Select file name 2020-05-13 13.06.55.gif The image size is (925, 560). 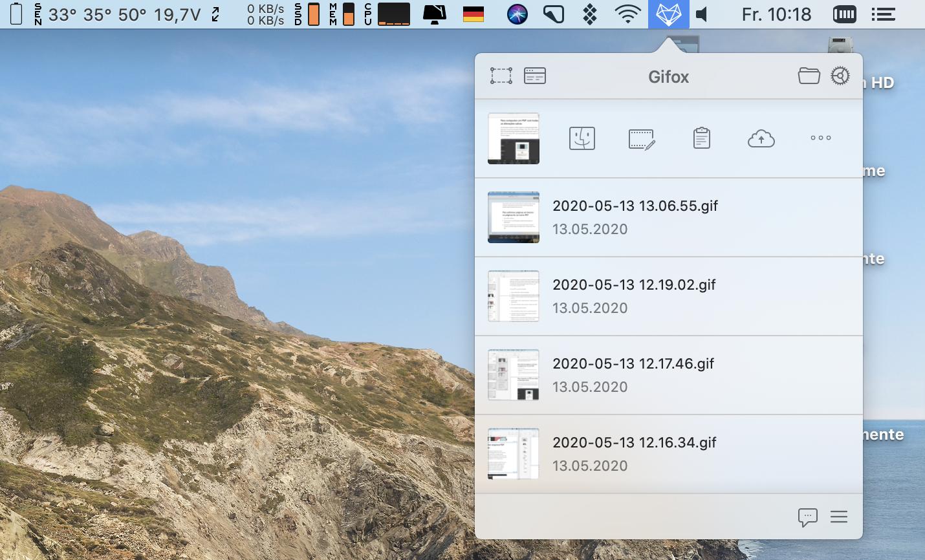pos(635,206)
